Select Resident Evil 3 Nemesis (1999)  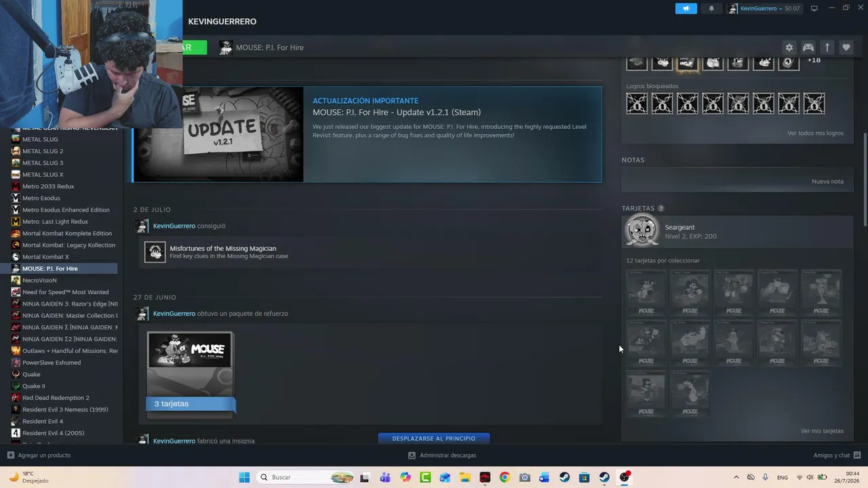[65, 409]
